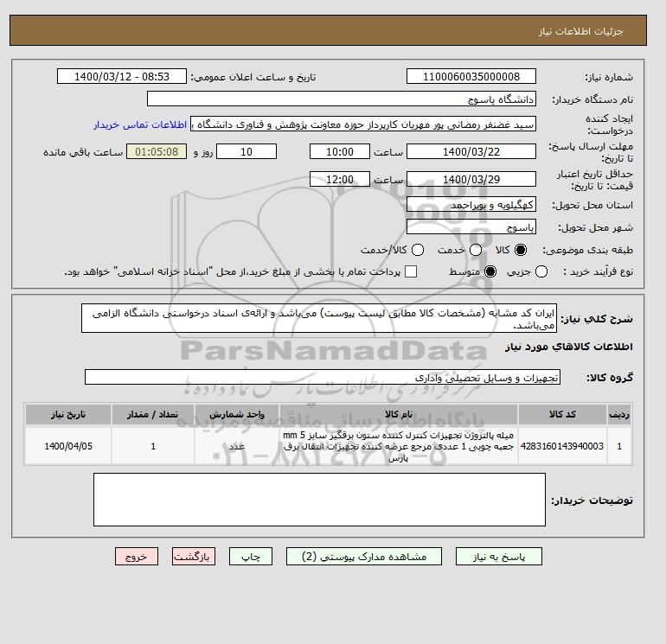Viewport: 666px width, 644px height.
Task: Click the product name cell میله پالتروژن
Action: (x=399, y=446)
